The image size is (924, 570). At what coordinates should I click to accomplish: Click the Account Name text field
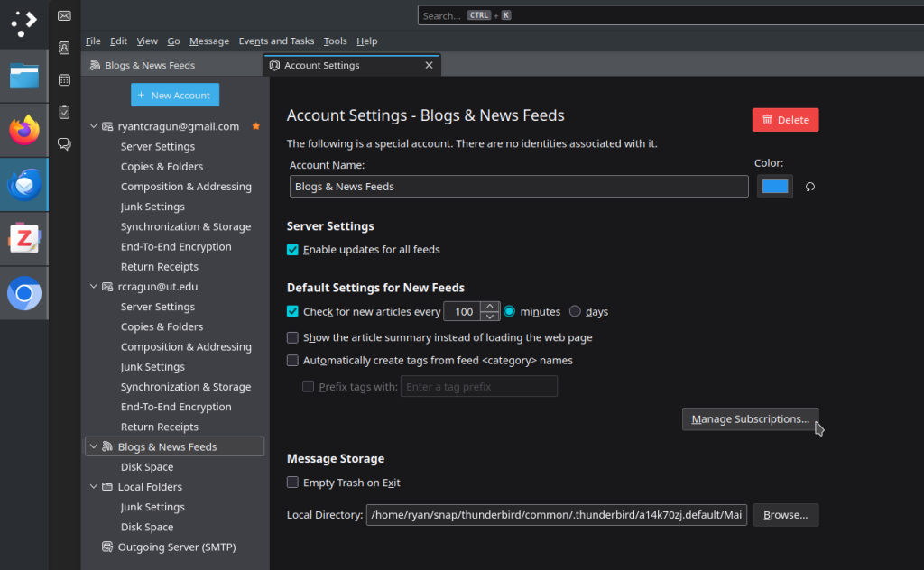tap(519, 187)
